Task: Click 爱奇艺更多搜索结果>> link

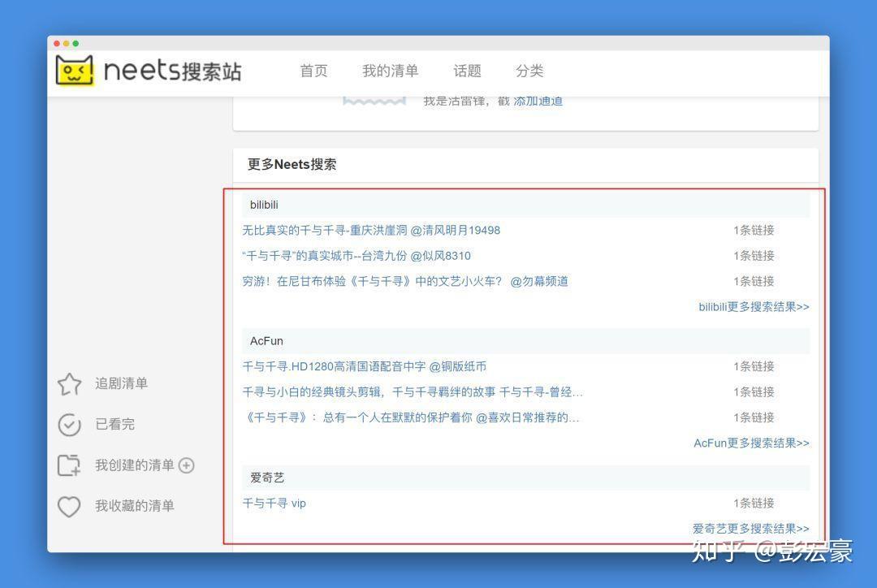Action: 751,529
